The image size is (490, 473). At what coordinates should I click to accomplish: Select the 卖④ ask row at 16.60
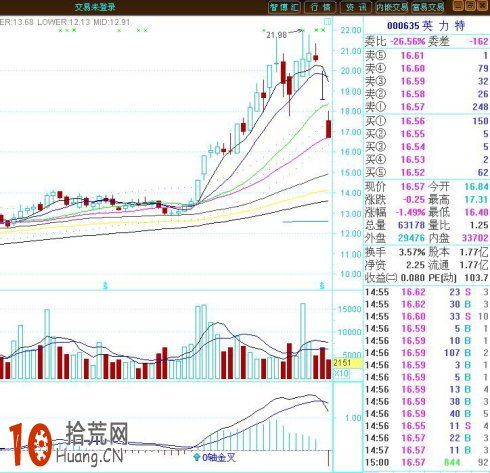(427, 69)
